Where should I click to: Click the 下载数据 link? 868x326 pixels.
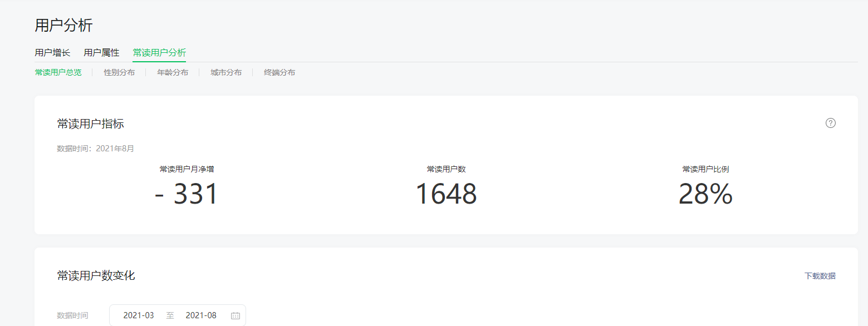pyautogui.click(x=820, y=276)
